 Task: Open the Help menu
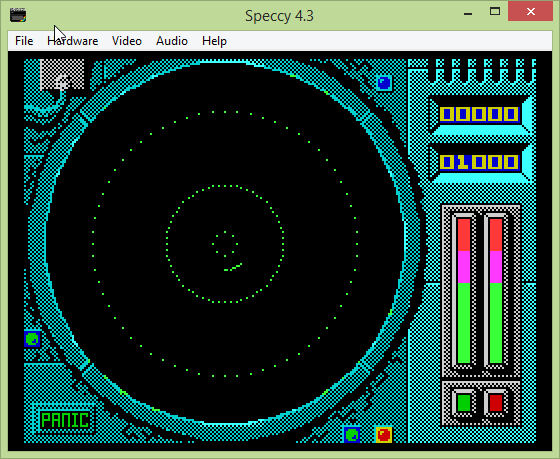coord(214,41)
